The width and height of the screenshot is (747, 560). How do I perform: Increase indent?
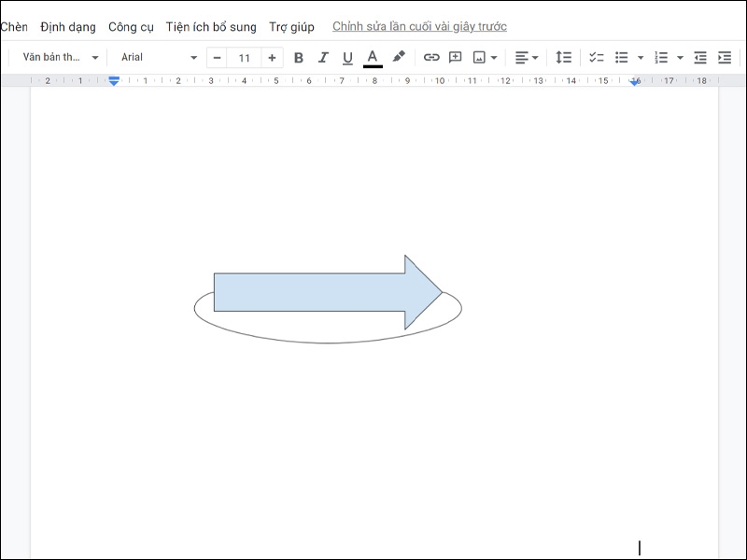725,58
